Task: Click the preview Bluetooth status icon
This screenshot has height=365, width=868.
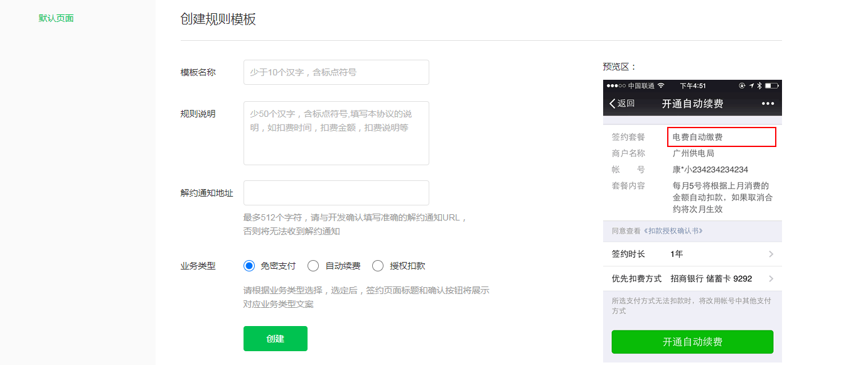Action: (x=759, y=85)
